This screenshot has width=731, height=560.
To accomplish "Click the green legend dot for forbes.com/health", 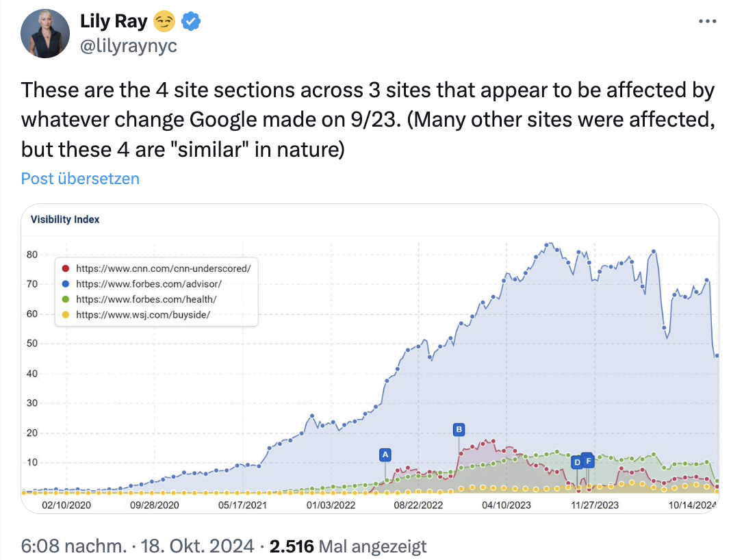I will coord(64,299).
